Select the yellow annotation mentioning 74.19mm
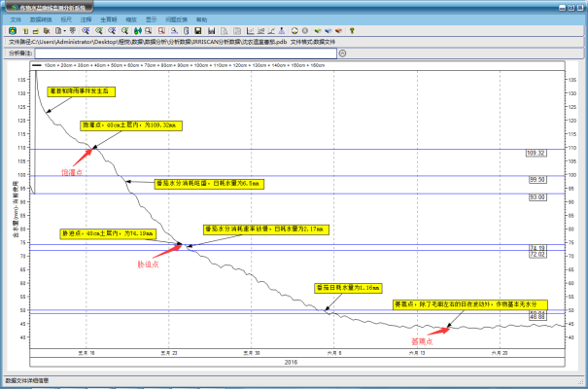Viewport: 588px width, 389px height. click(108, 233)
